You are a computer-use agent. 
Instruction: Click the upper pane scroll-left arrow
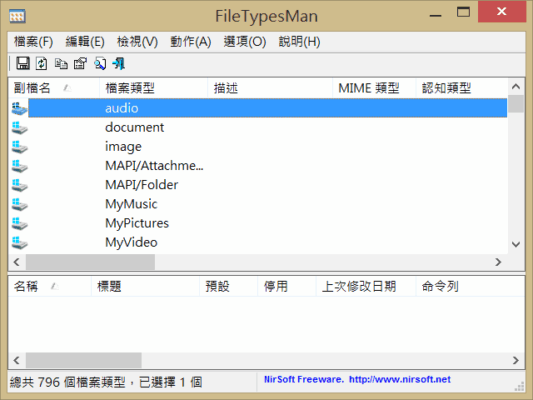coord(16,262)
